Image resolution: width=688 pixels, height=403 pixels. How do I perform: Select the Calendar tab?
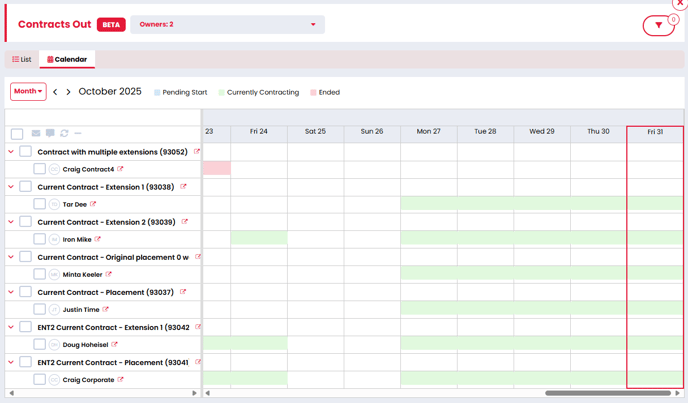pyautogui.click(x=67, y=60)
